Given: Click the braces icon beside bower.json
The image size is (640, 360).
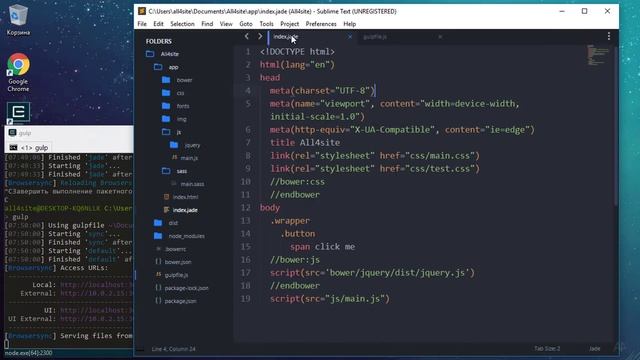Looking at the screenshot, I should point(158,262).
